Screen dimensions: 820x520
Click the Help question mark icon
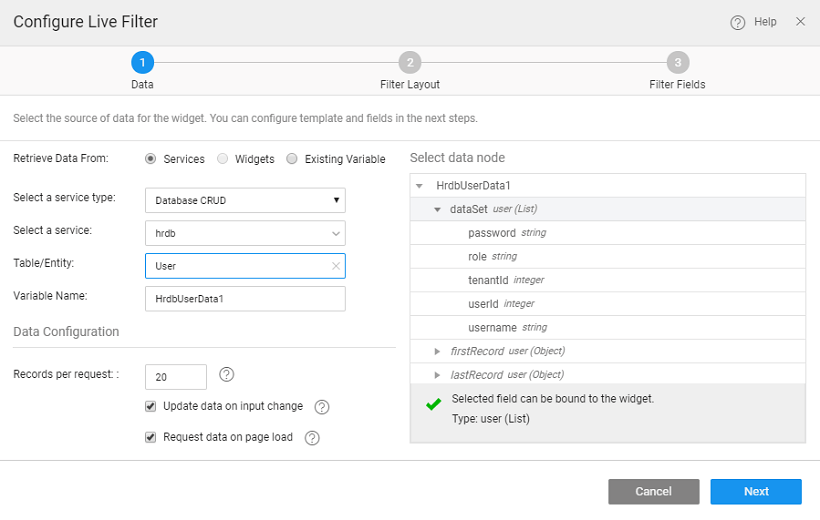[x=738, y=22]
